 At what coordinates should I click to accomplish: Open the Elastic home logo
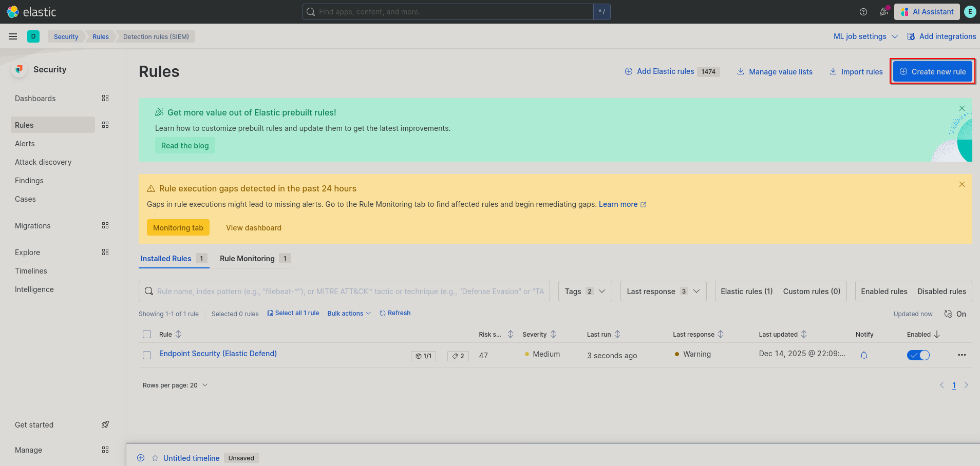pos(31,12)
